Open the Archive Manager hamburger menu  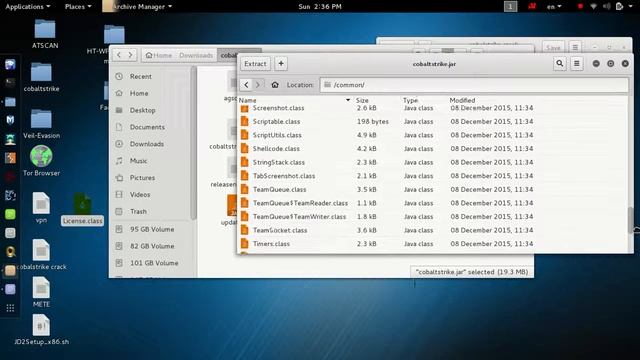click(x=577, y=64)
